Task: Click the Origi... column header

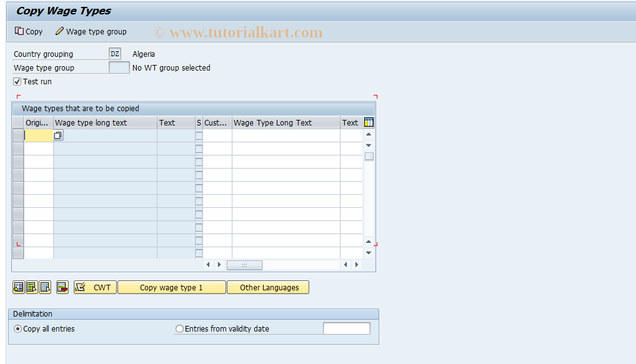Action: click(39, 123)
